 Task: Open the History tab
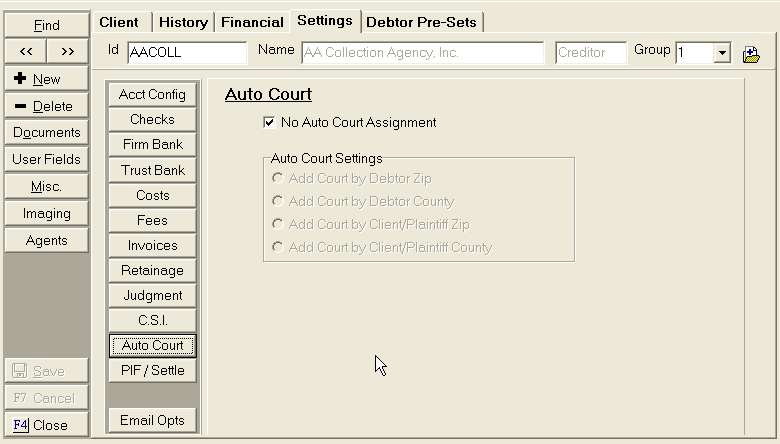pos(183,22)
